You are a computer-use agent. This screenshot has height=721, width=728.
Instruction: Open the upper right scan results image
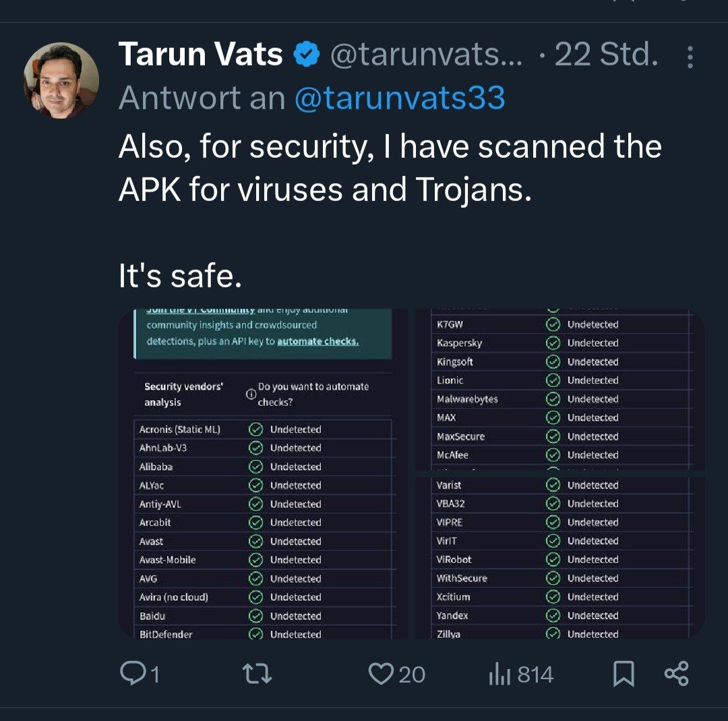coord(559,389)
